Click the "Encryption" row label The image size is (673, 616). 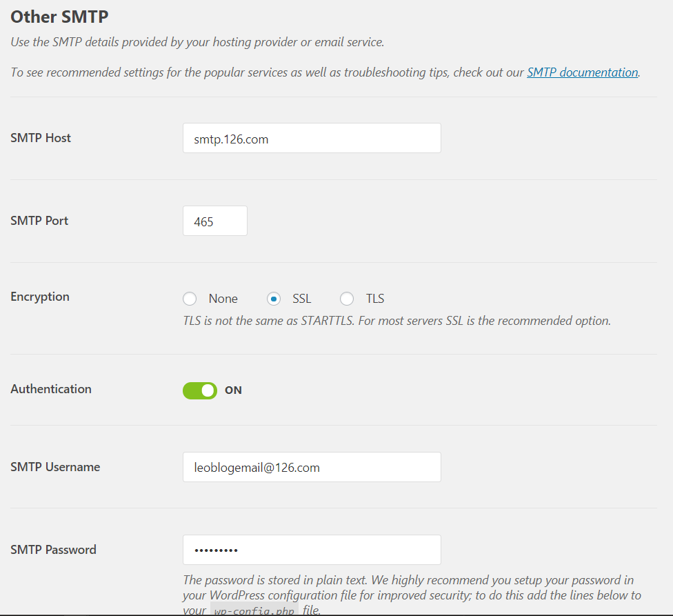click(x=40, y=297)
